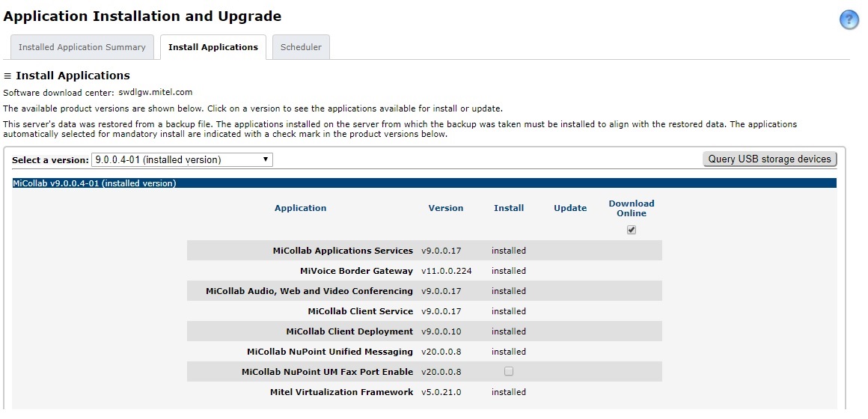868x419 pixels.
Task: Open the Select a version dropdown
Action: (x=182, y=159)
